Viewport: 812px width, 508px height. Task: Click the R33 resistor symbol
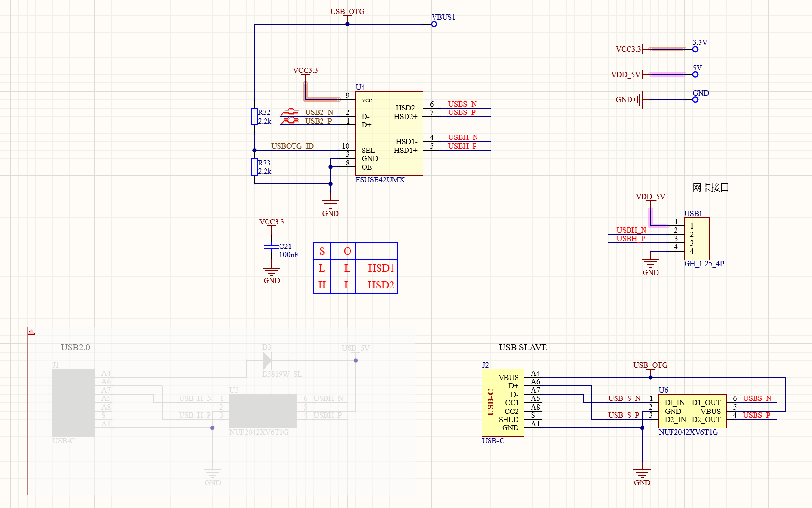click(254, 167)
